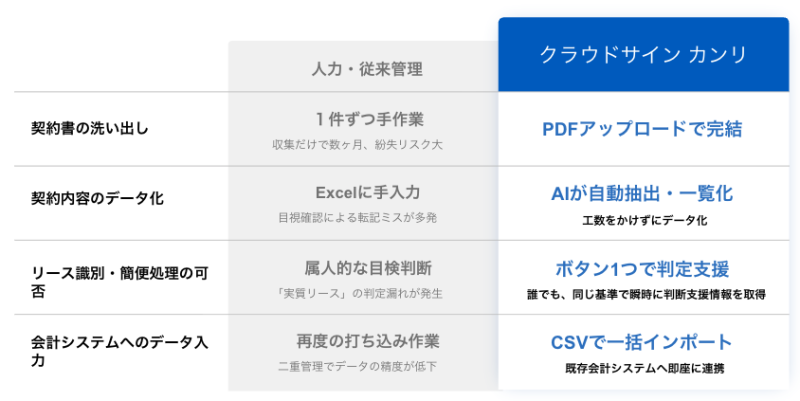Select the 再度の打ち込み作業 cell text
The height and width of the screenshot is (401, 800).
point(368,341)
